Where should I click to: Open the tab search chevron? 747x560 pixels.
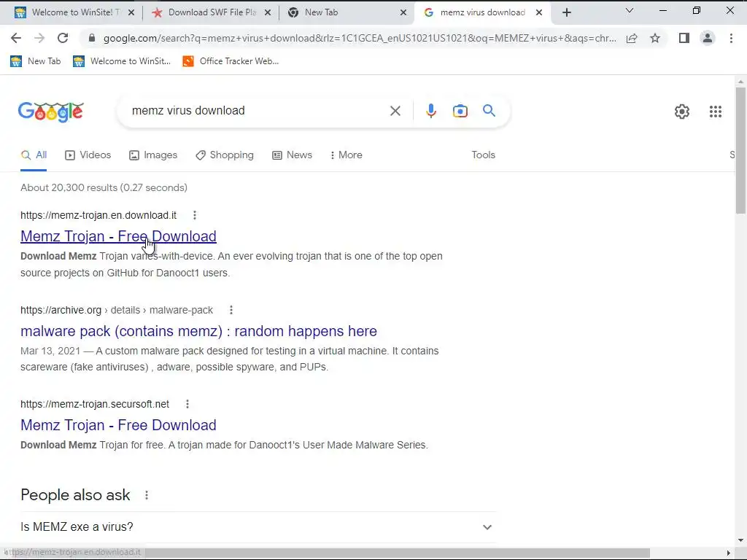tap(629, 11)
